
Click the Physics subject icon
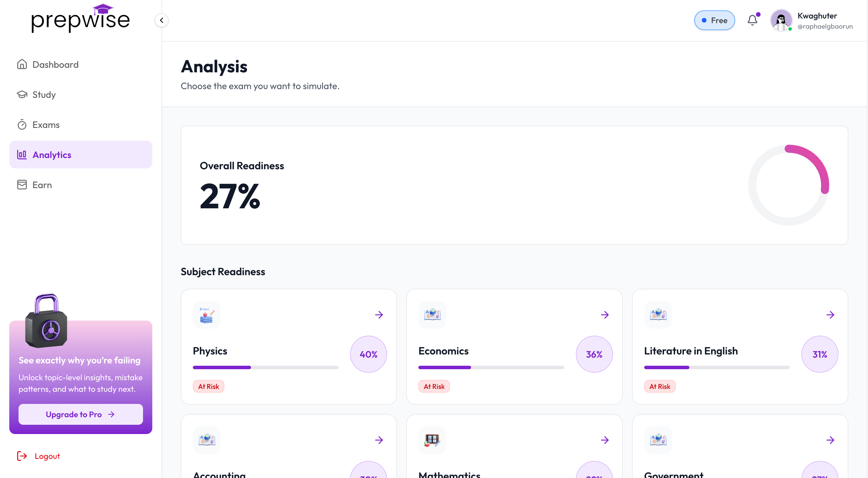click(206, 314)
